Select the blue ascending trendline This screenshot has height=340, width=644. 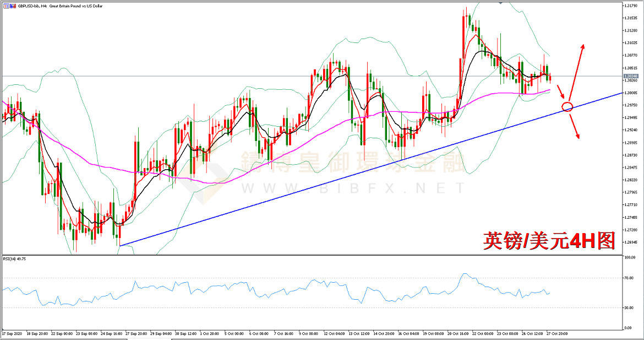(x=370, y=169)
